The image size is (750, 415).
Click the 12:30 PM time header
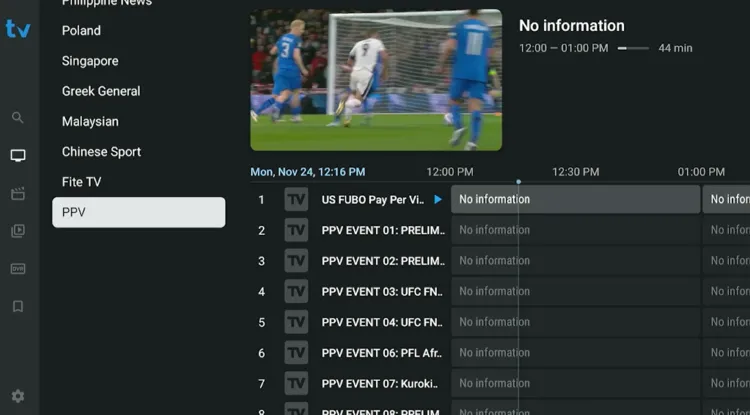[575, 172]
